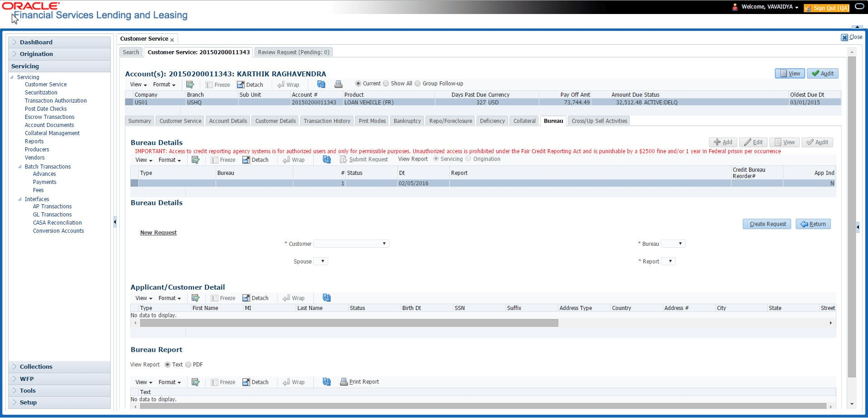This screenshot has width=868, height=418.
Task: Refresh the account table
Action: pyautogui.click(x=321, y=84)
